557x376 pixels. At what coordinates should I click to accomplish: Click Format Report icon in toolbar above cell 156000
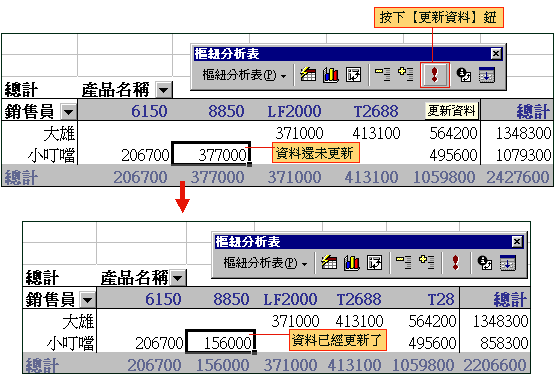(x=329, y=263)
